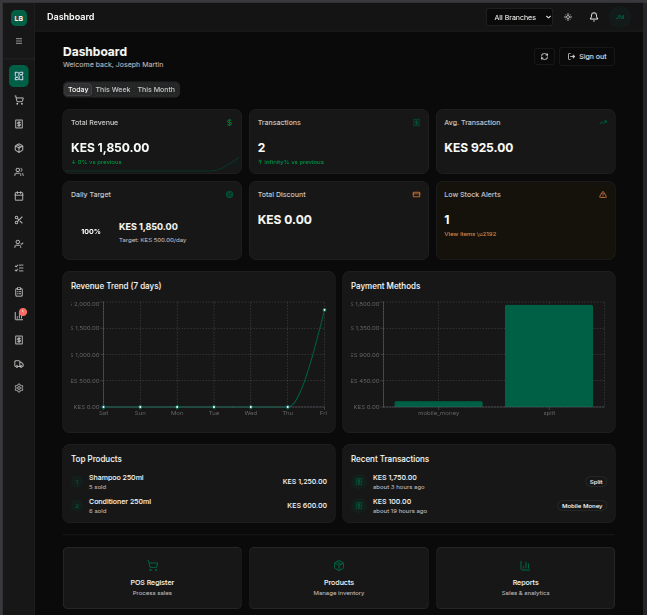Click the Welcome back, Joseph Martin text
Image resolution: width=647 pixels, height=615 pixels.
pyautogui.click(x=113, y=64)
